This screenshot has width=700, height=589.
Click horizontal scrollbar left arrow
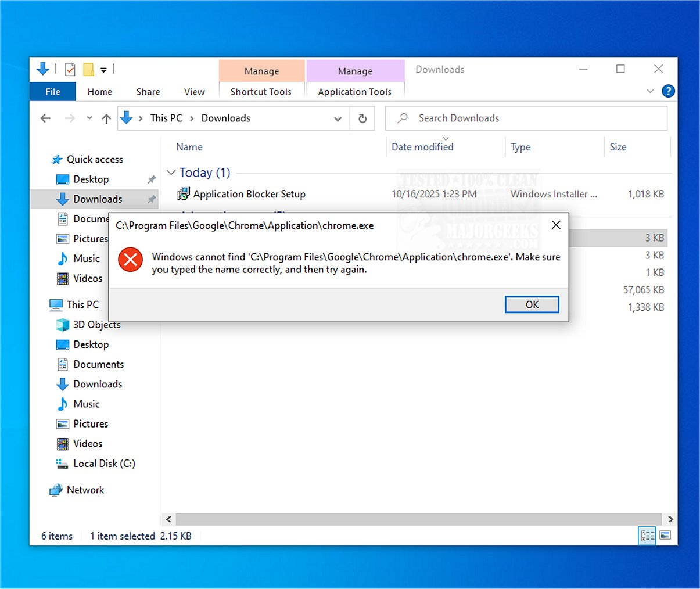(x=169, y=519)
